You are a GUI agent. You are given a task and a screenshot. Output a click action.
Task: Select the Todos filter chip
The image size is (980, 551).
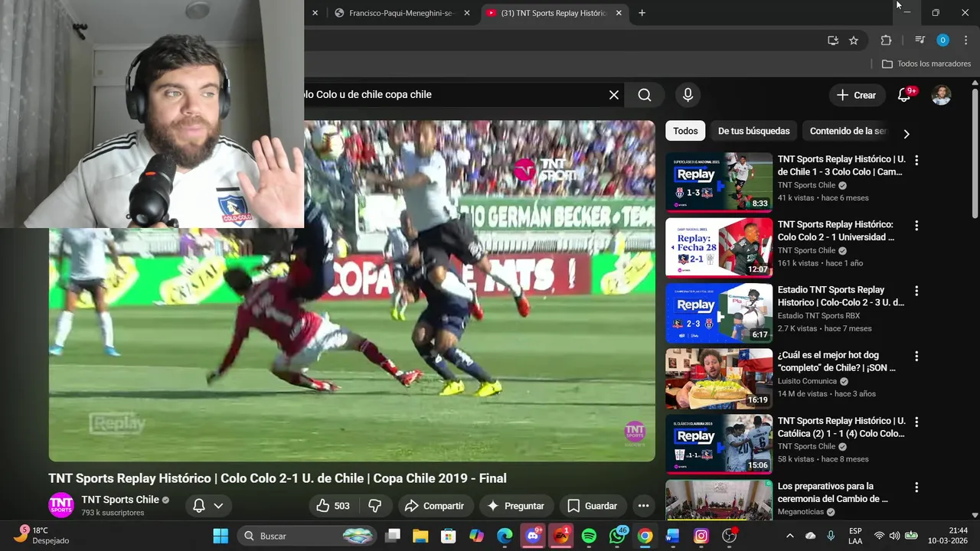(685, 131)
